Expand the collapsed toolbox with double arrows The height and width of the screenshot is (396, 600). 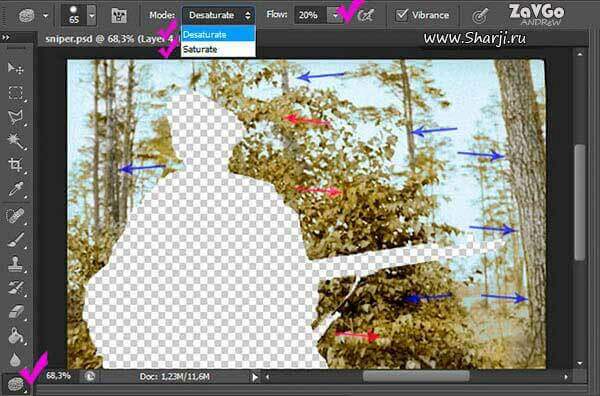[6, 37]
